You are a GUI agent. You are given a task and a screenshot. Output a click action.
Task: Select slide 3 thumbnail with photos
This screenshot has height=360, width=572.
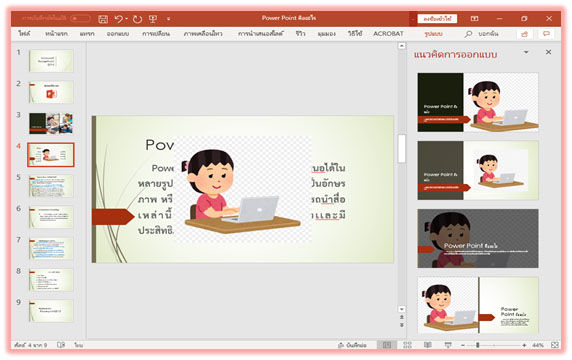pyautogui.click(x=51, y=123)
